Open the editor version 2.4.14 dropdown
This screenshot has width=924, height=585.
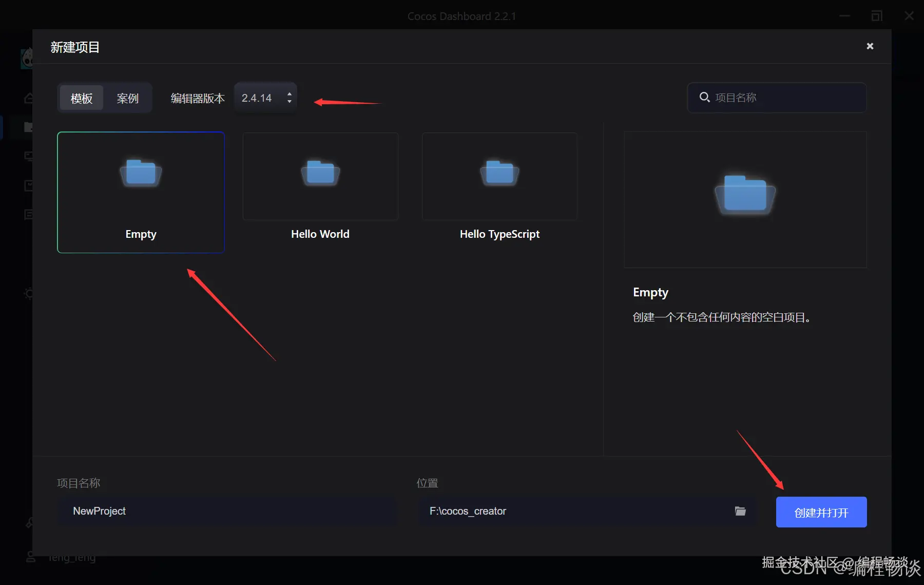[266, 98]
